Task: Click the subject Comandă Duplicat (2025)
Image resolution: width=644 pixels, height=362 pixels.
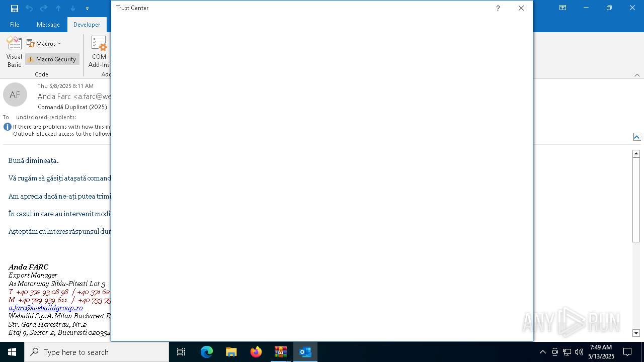Action: (72, 107)
